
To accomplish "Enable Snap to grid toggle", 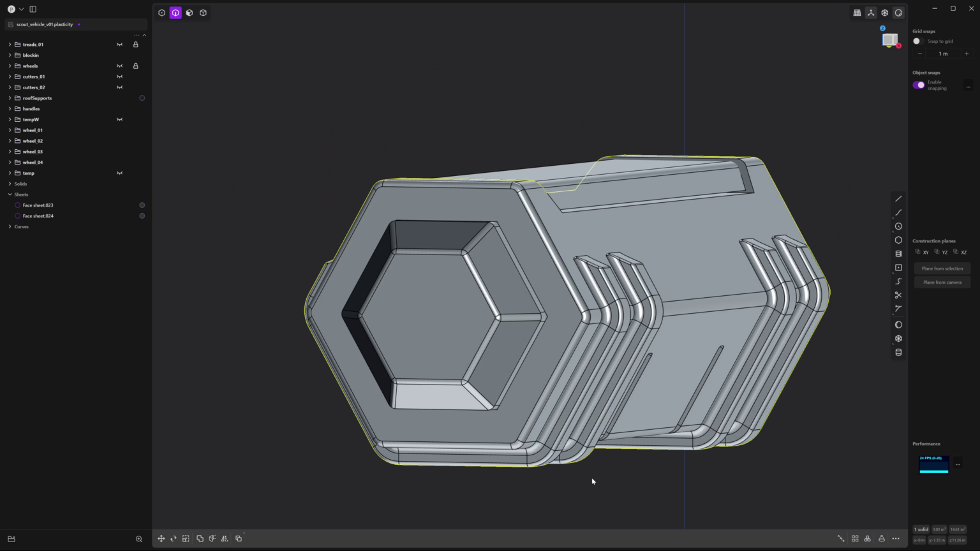I will (917, 41).
